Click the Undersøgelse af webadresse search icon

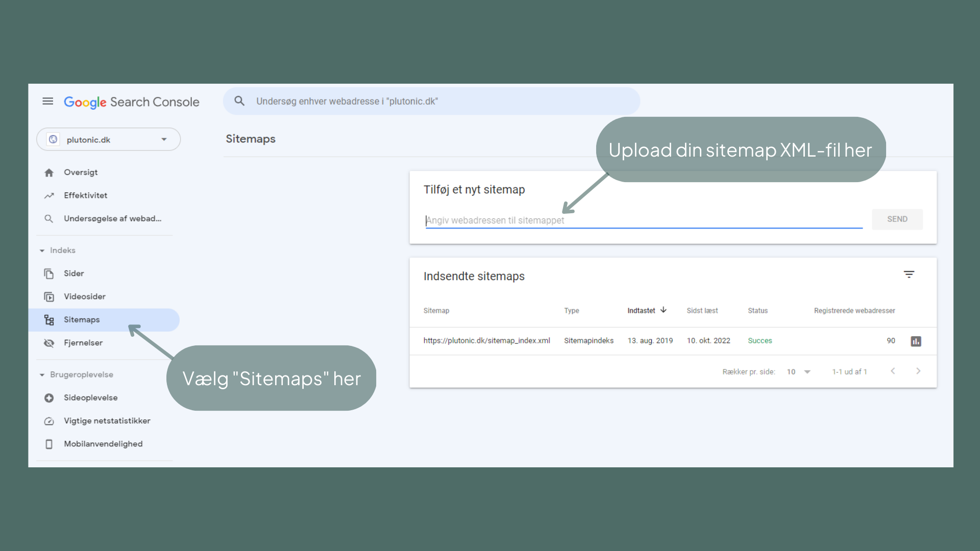coord(49,219)
